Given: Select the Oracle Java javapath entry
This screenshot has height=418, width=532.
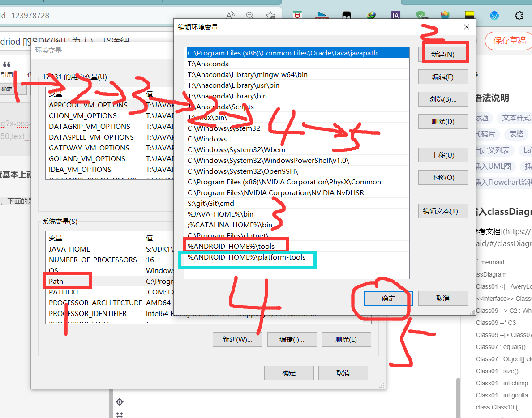Looking at the screenshot, I should (x=297, y=53).
